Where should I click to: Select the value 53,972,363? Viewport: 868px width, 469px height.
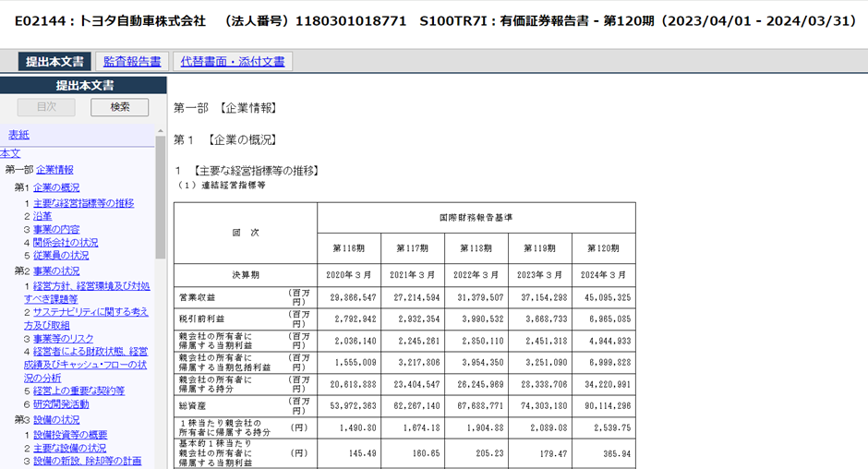pos(353,406)
